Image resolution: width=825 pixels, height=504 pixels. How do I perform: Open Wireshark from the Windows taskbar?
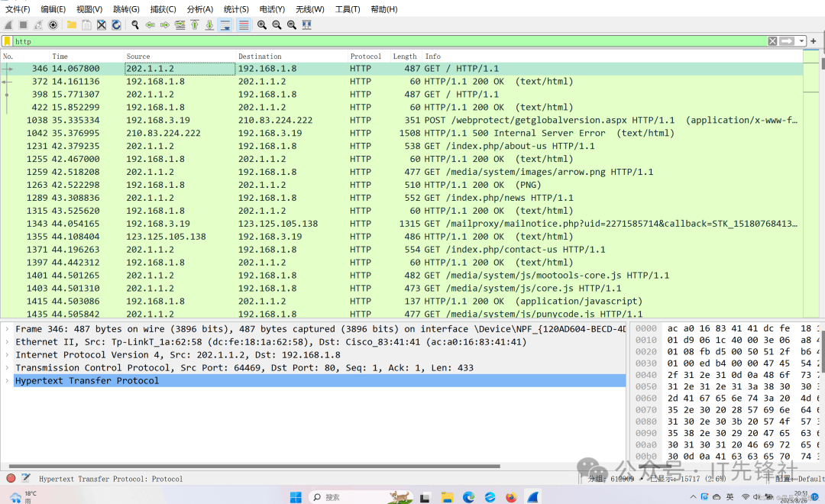point(532,497)
